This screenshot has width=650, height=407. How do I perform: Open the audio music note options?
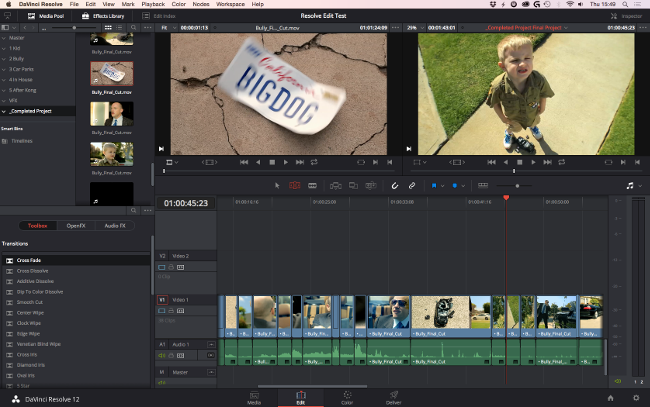pyautogui.click(x=630, y=186)
